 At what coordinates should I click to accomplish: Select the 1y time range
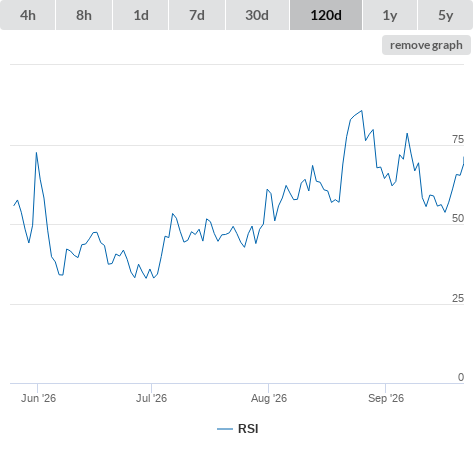390,15
